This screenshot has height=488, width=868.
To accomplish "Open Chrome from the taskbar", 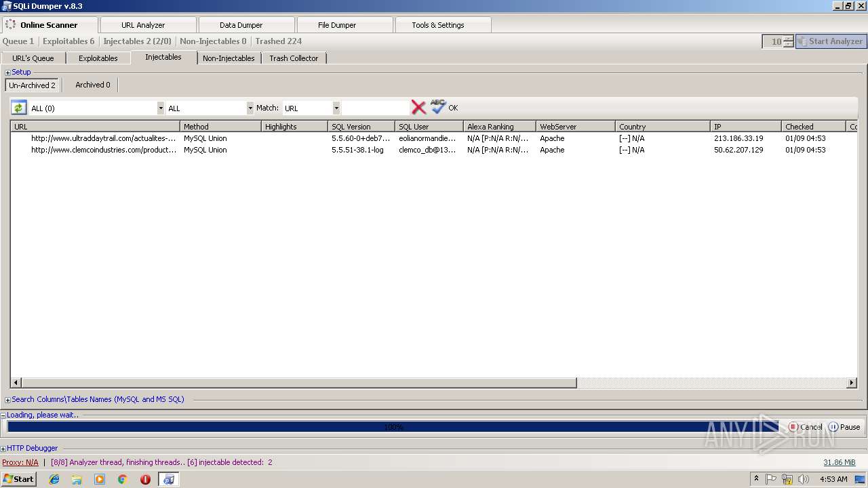I will tap(122, 479).
